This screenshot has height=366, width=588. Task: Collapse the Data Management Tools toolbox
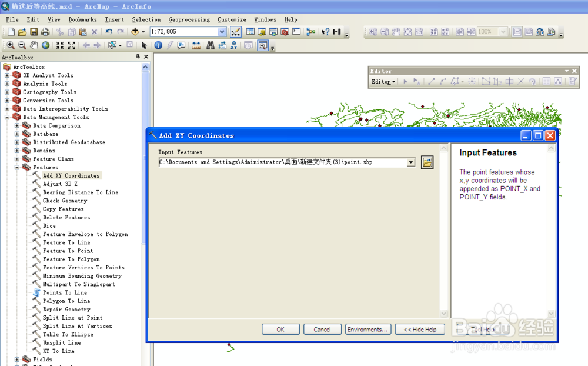(7, 117)
